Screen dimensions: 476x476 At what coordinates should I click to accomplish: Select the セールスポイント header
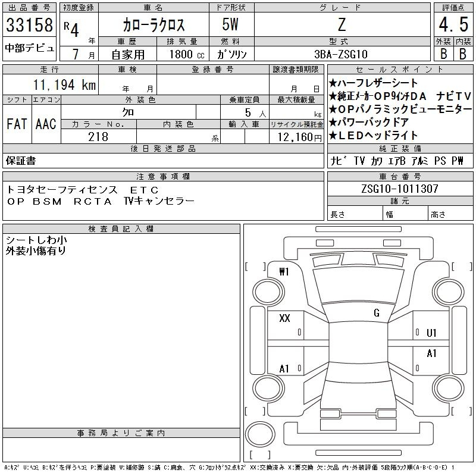point(400,70)
